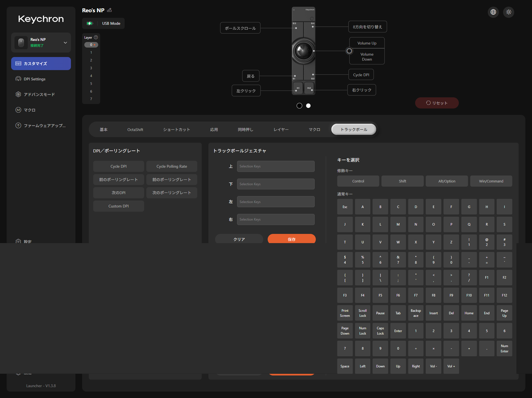Select layer 7
Image resolution: width=532 pixels, height=398 pixels.
[x=91, y=99]
